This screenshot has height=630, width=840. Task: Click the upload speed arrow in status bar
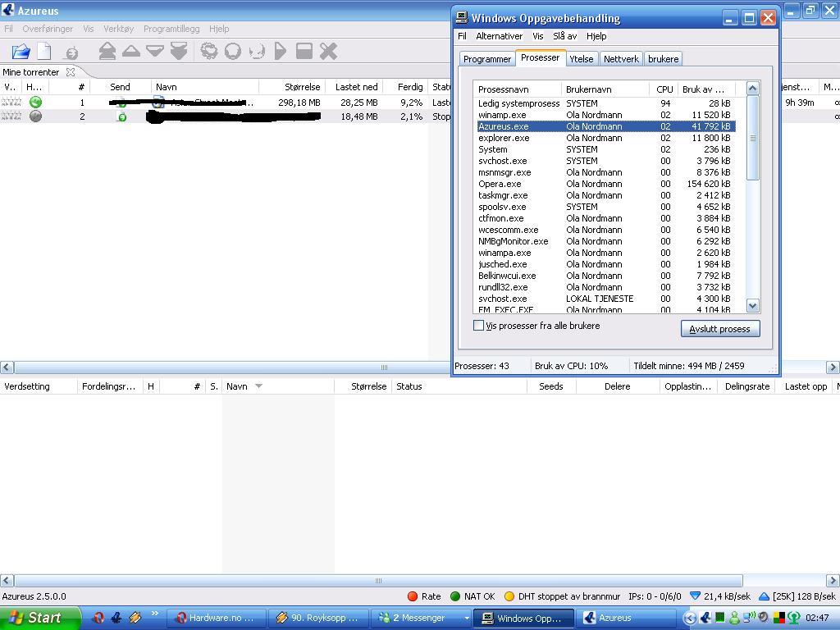click(765, 596)
